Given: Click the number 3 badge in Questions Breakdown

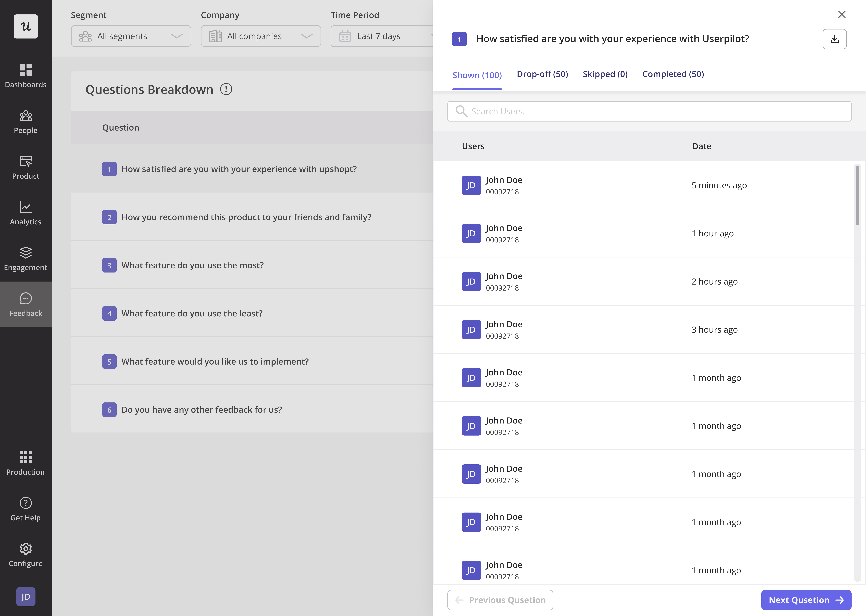Looking at the screenshot, I should click(x=109, y=265).
